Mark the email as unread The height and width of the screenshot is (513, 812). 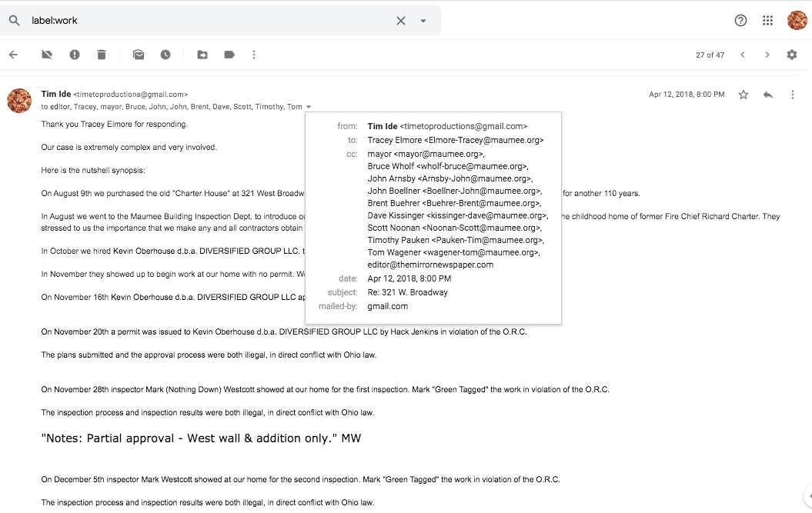[139, 55]
